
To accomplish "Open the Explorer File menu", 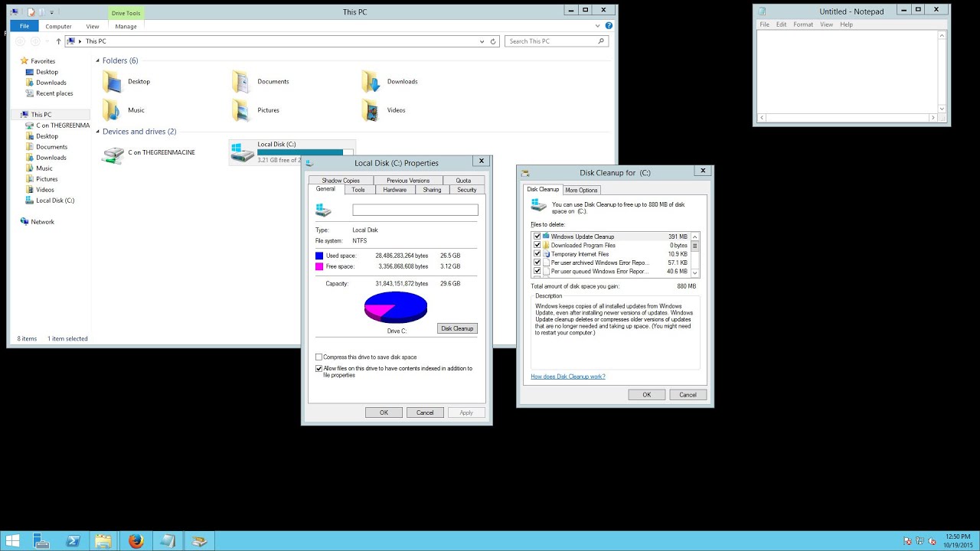I will (24, 26).
